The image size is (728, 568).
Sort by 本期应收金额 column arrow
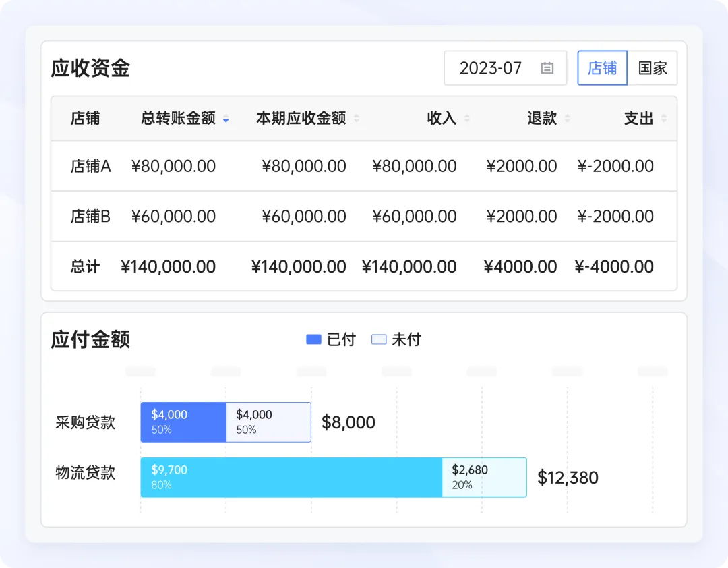pos(357,119)
